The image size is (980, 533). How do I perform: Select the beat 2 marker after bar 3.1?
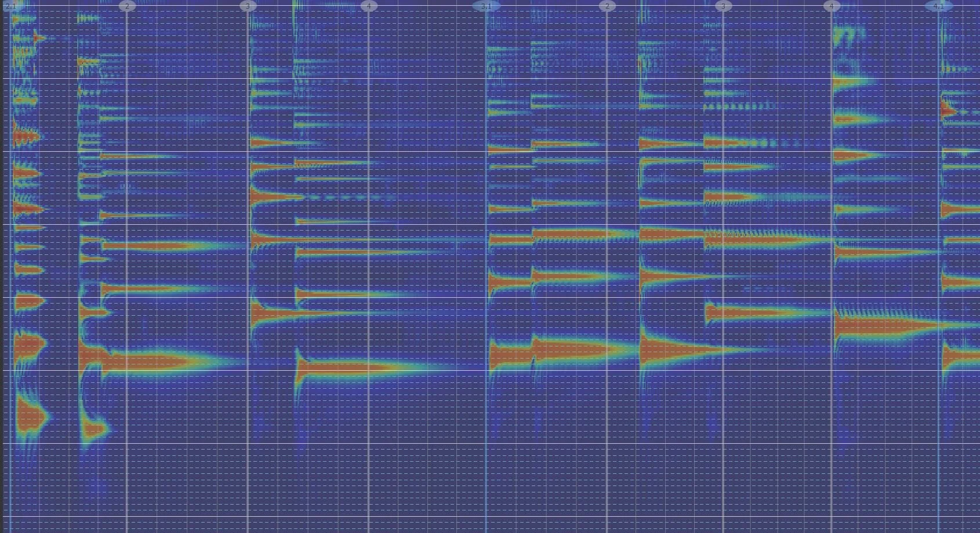coord(607,6)
